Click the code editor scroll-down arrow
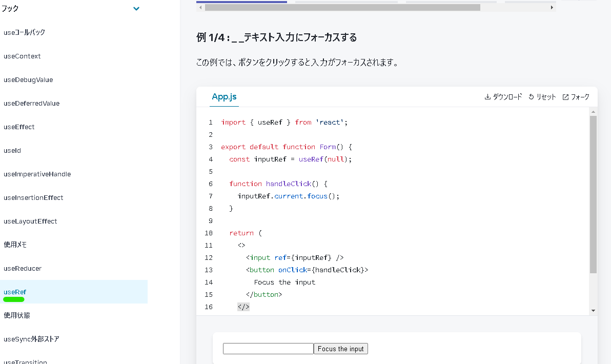This screenshot has width=611, height=364. click(x=593, y=311)
